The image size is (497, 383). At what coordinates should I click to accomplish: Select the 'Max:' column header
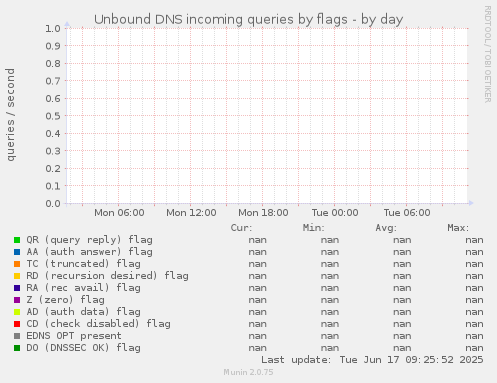tap(458, 228)
